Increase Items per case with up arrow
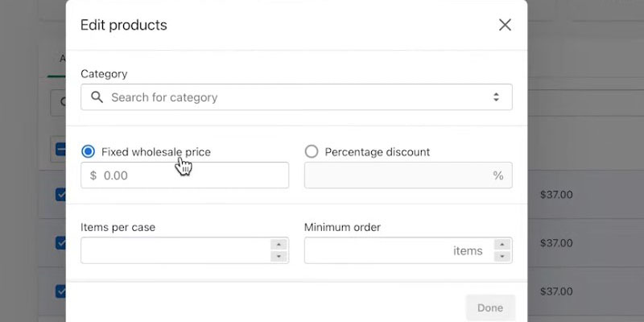This screenshot has height=322, width=644. [279, 245]
